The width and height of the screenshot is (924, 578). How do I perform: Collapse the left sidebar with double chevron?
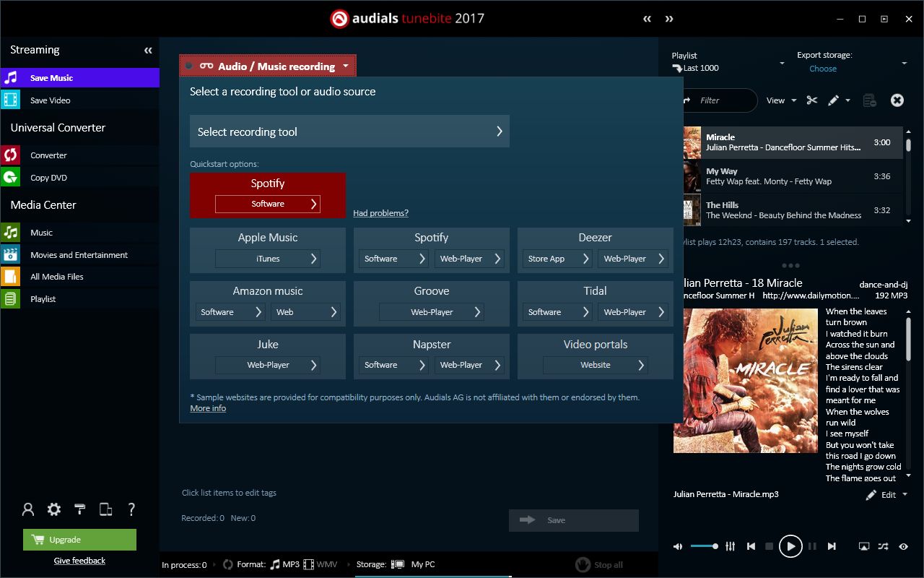point(148,51)
